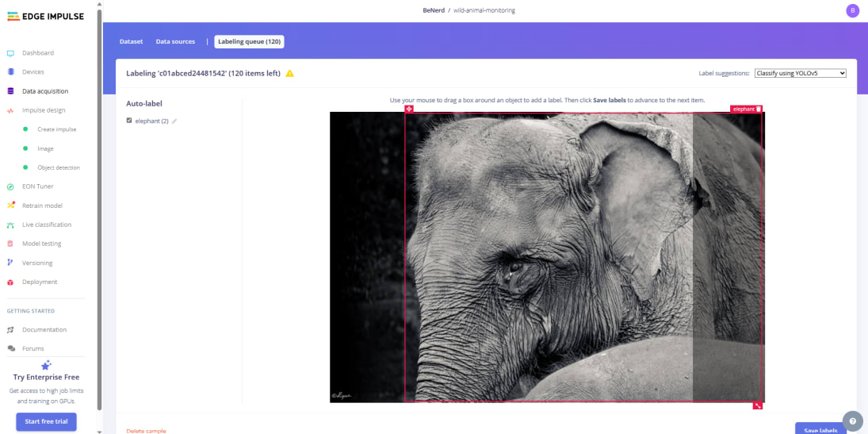This screenshot has height=434, width=868.
Task: Click the Versioning branch icon
Action: tap(10, 263)
